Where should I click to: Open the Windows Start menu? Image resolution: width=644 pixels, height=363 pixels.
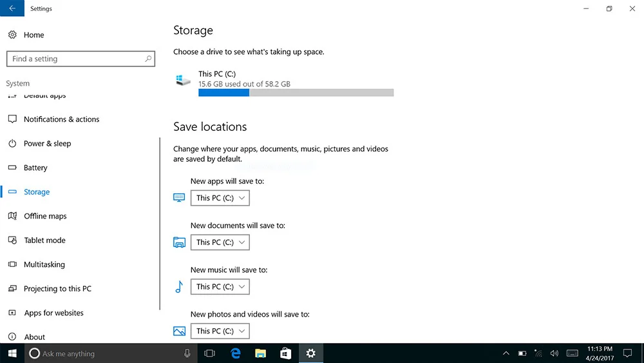pyautogui.click(x=12, y=353)
